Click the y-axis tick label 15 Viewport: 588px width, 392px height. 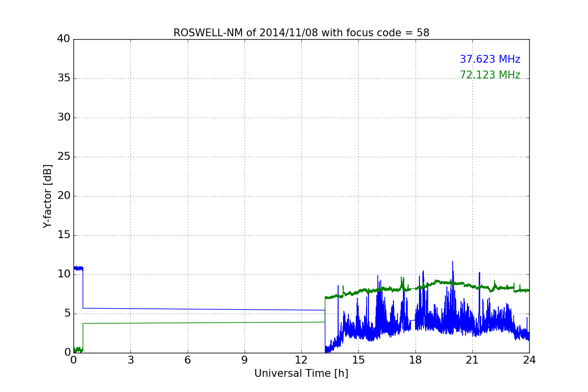[64, 235]
